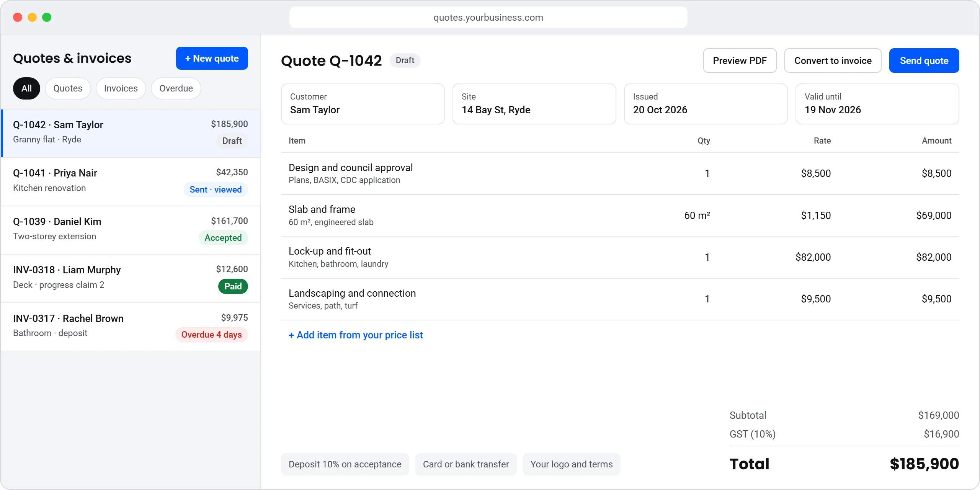Click the GST (10%) $16,900 value

tap(941, 434)
